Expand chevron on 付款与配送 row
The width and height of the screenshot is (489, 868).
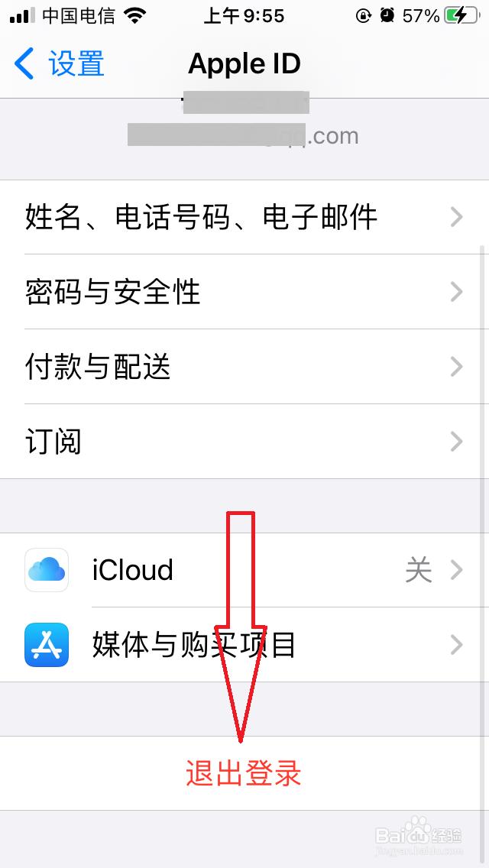(x=456, y=367)
